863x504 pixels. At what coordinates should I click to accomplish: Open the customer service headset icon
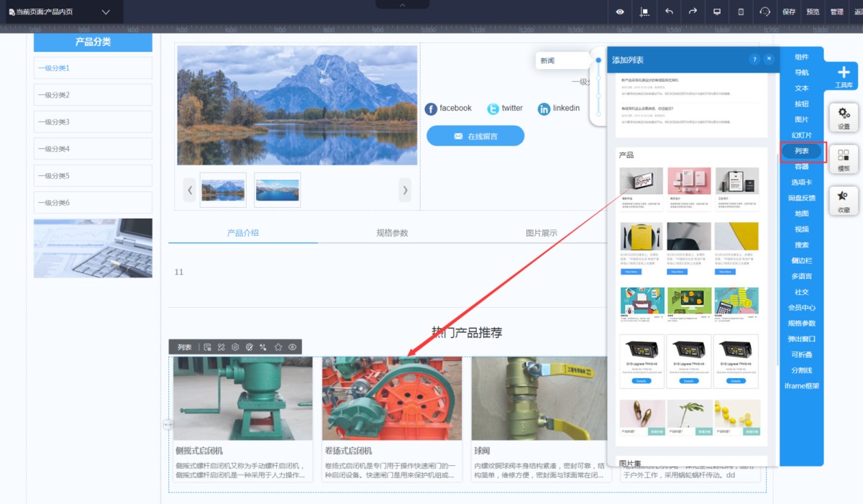(764, 12)
